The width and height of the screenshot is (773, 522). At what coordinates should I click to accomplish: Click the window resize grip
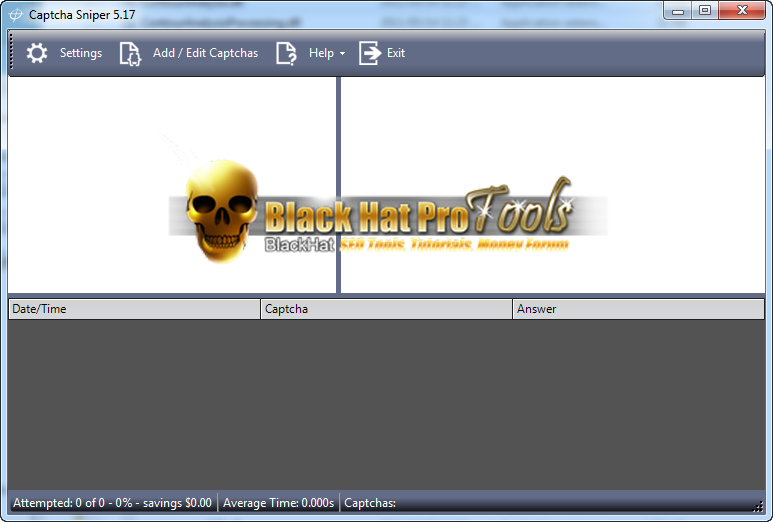[x=758, y=505]
